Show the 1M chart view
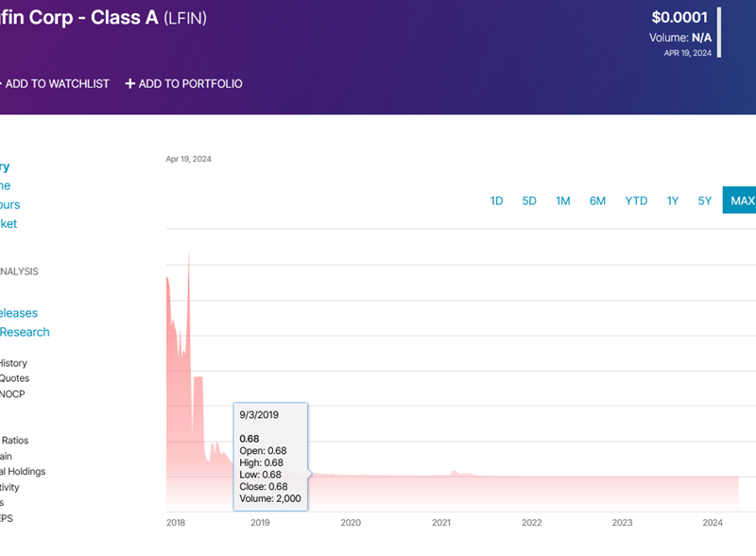Screen dimensions: 756x556 562,200
